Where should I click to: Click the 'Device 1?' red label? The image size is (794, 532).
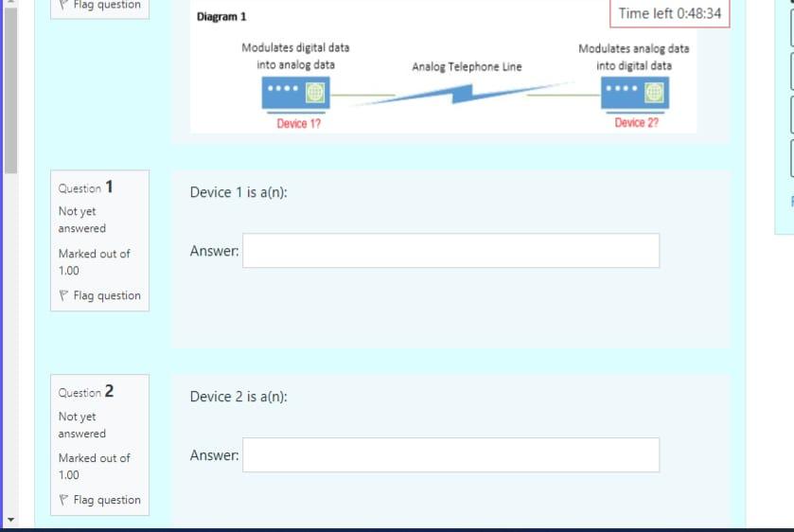tap(298, 124)
